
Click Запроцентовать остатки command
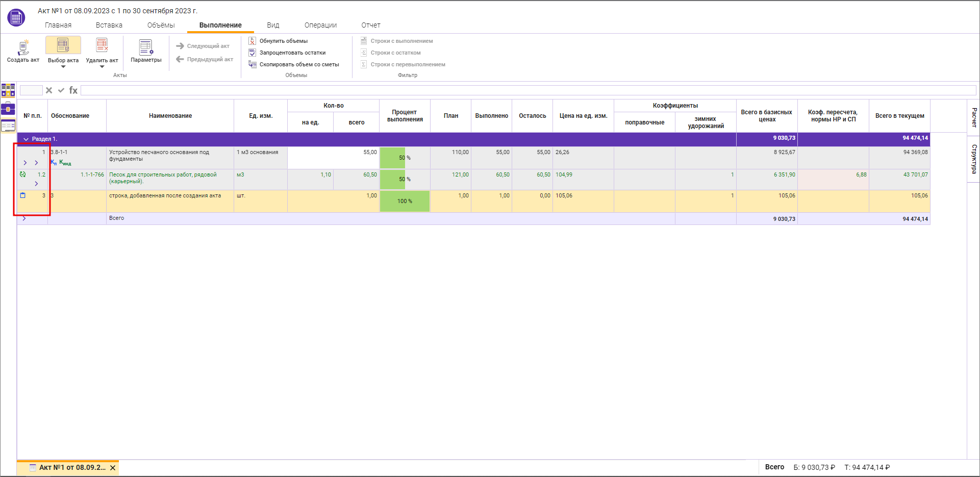[x=292, y=53]
